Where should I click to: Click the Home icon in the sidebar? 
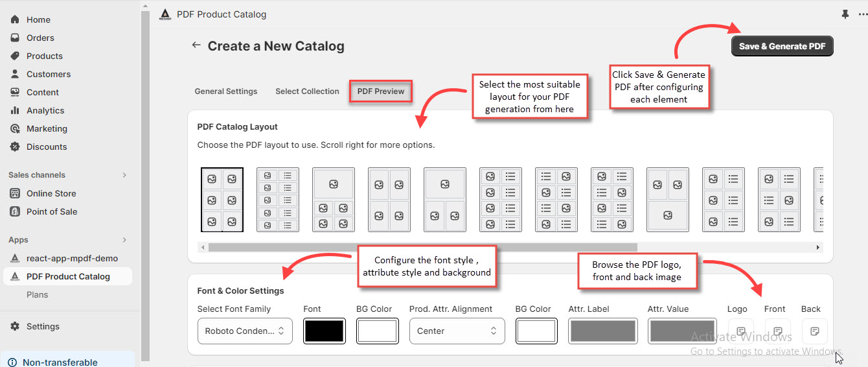click(x=15, y=19)
